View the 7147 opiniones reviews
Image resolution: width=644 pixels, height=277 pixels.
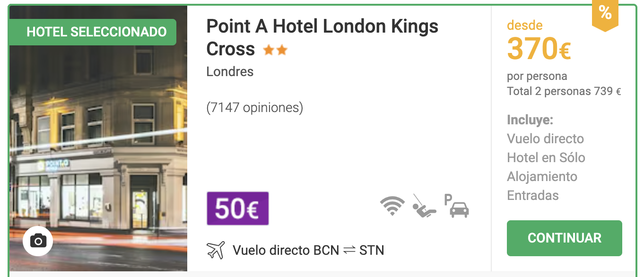tap(254, 108)
